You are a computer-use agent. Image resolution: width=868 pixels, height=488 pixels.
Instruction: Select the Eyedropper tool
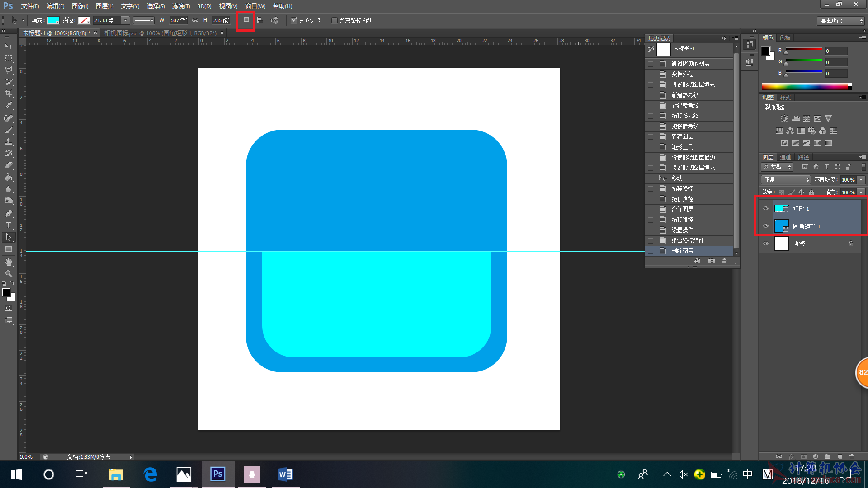(9, 106)
